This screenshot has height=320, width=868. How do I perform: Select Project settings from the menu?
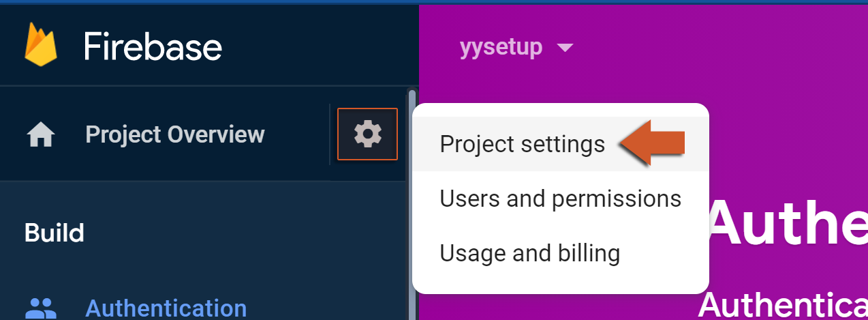pos(522,144)
